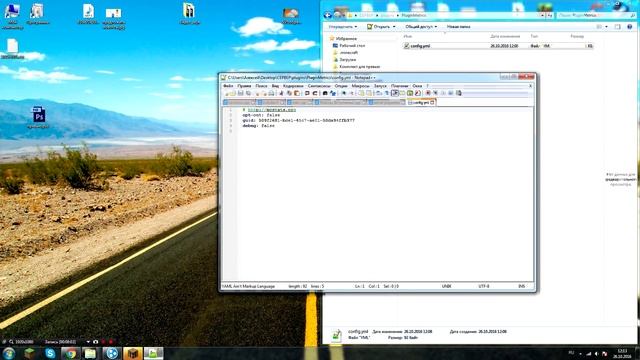
Task: Click INS indicator in Notepad++ status bar
Action: 521,287
